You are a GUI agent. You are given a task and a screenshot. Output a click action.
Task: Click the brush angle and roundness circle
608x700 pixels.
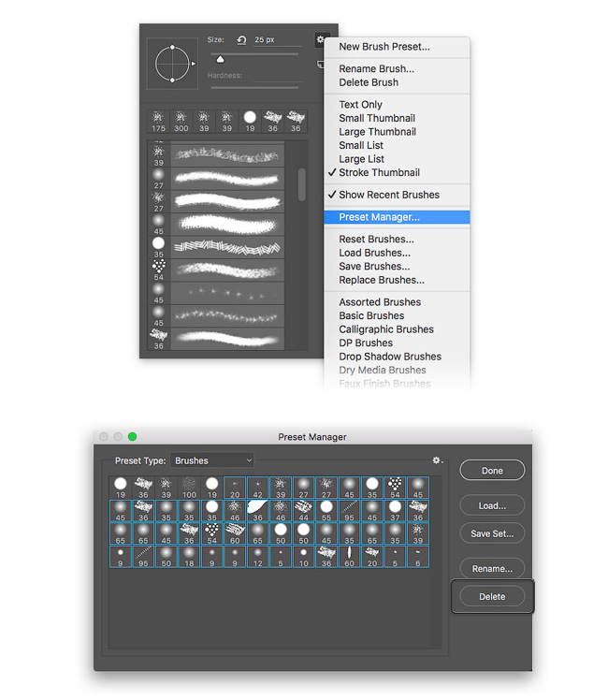coord(173,64)
